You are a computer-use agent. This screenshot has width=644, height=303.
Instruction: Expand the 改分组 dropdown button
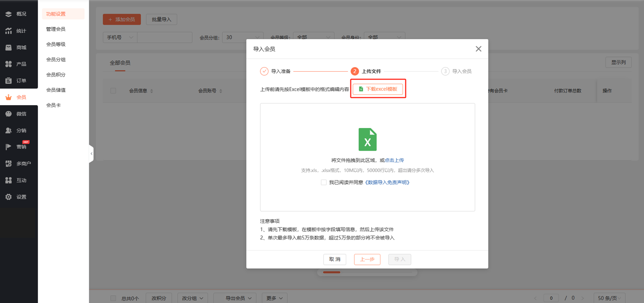pos(193,298)
